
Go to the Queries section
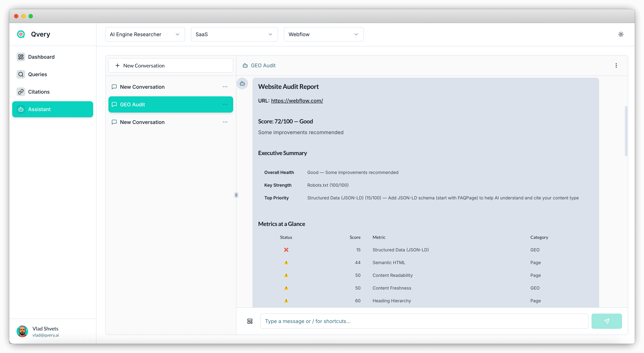52,74
